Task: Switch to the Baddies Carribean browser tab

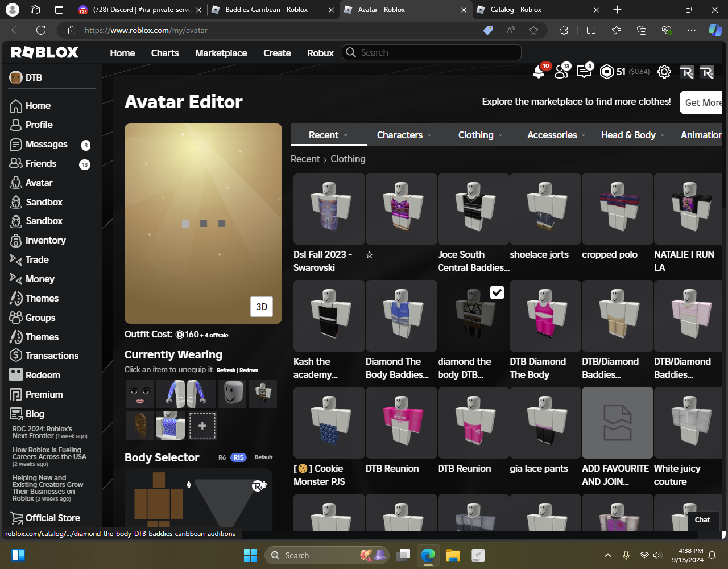Action: click(272, 10)
